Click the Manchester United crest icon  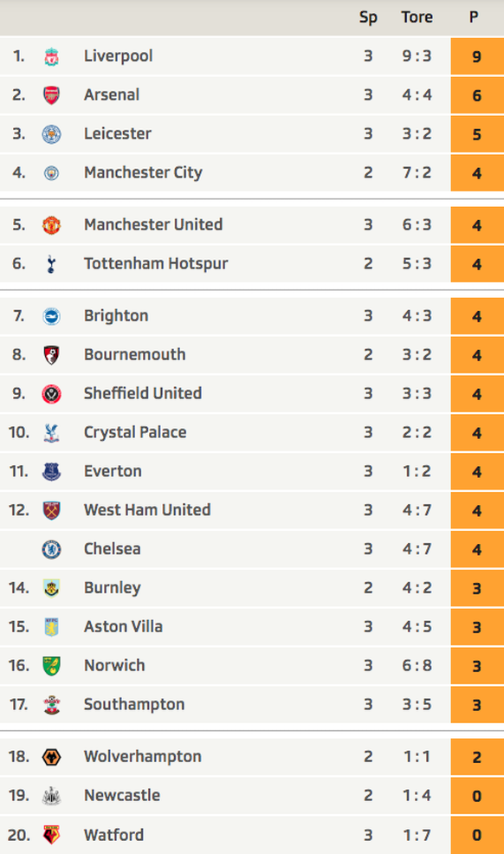pos(51,225)
